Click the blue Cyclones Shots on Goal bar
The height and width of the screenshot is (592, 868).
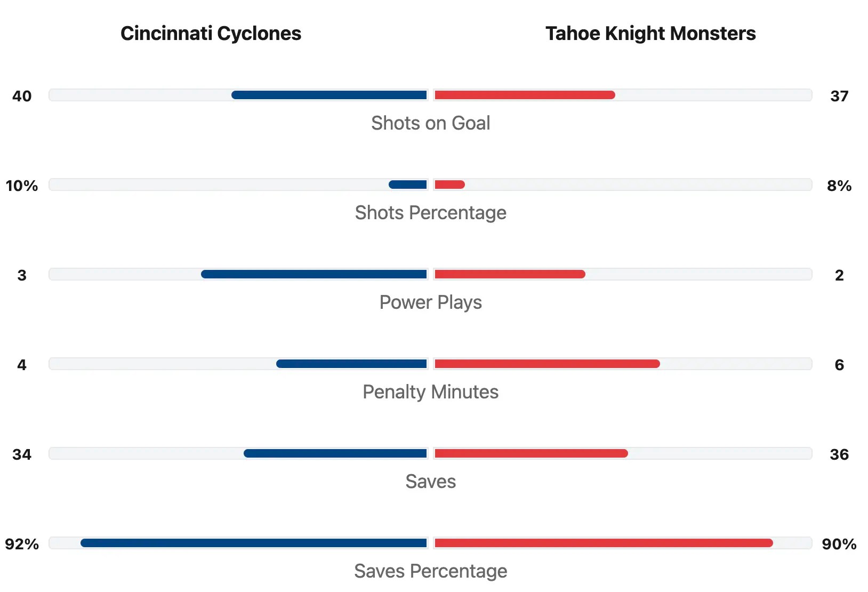tap(329, 95)
